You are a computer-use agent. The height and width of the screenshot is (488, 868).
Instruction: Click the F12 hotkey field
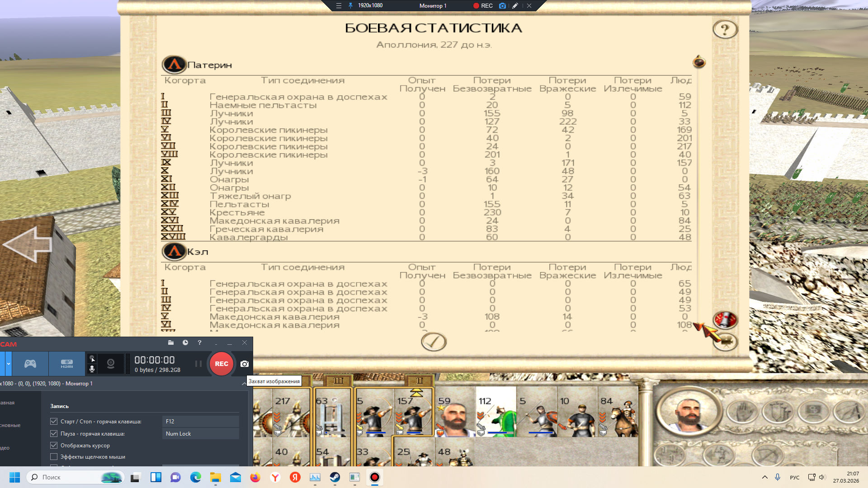(x=200, y=421)
